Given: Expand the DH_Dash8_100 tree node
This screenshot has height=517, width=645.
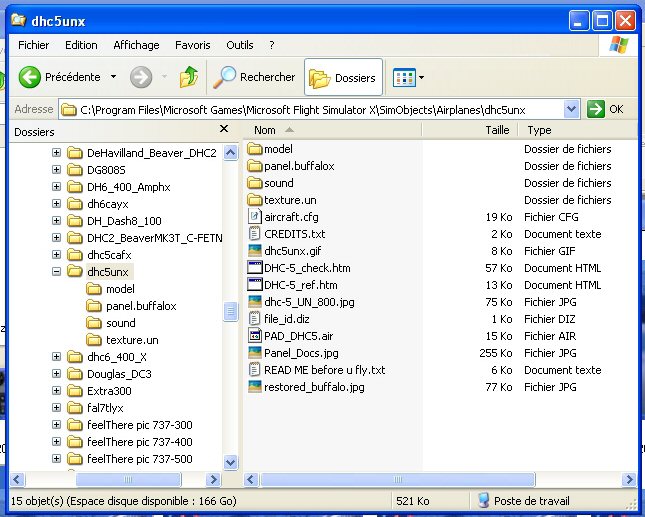Looking at the screenshot, I should pos(56,220).
